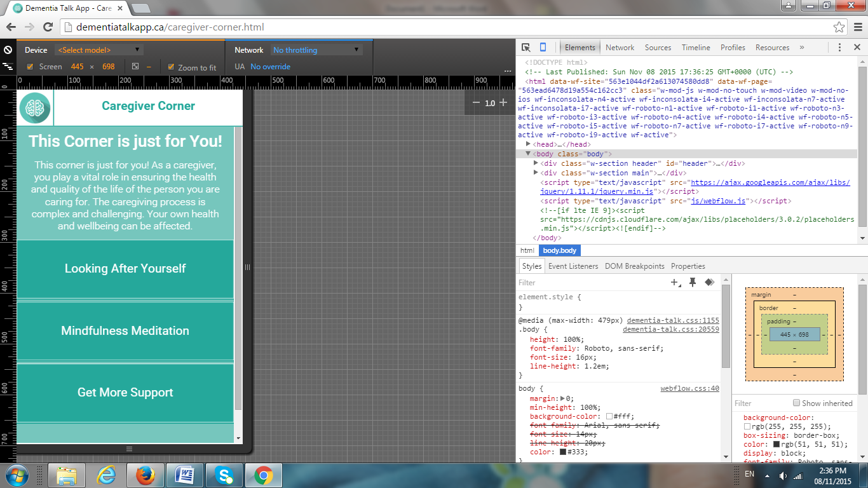
Task: Open the Chrome hamburger menu
Action: [857, 27]
